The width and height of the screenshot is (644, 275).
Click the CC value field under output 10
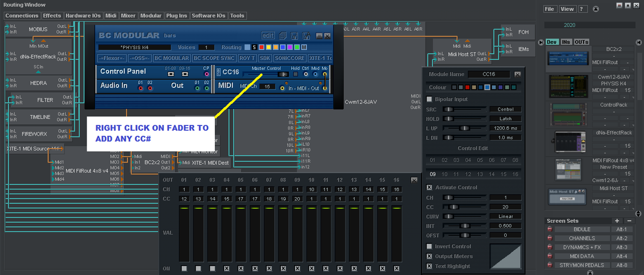(x=312, y=199)
